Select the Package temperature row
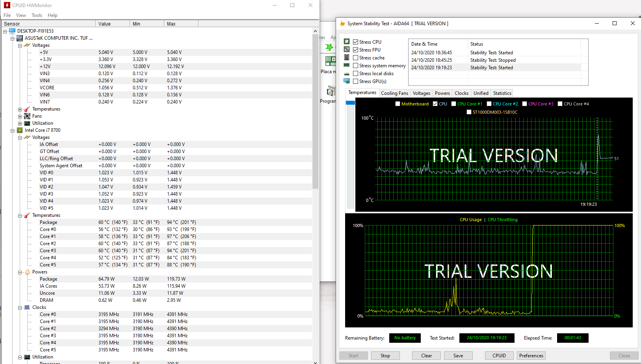 pyautogui.click(x=157, y=222)
